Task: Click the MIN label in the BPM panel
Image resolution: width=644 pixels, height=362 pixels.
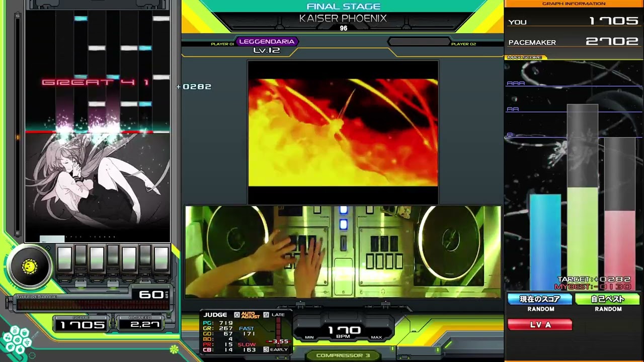Action: pos(309,337)
